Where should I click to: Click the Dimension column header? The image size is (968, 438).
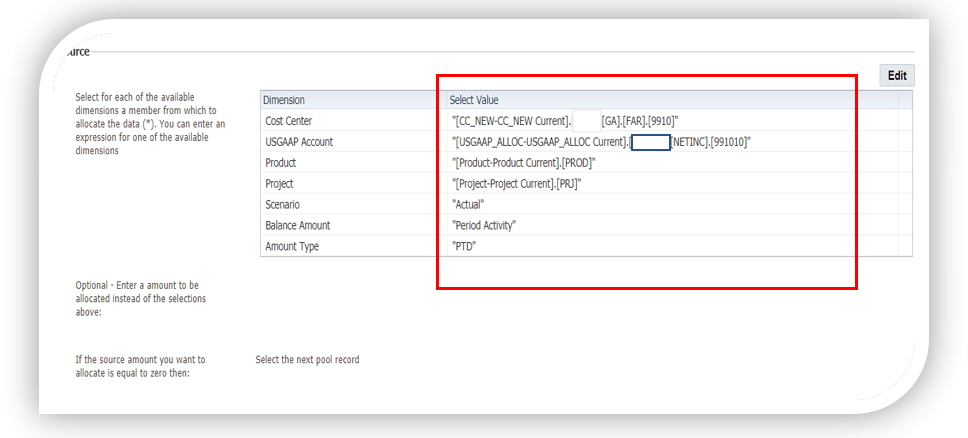pyautogui.click(x=285, y=100)
